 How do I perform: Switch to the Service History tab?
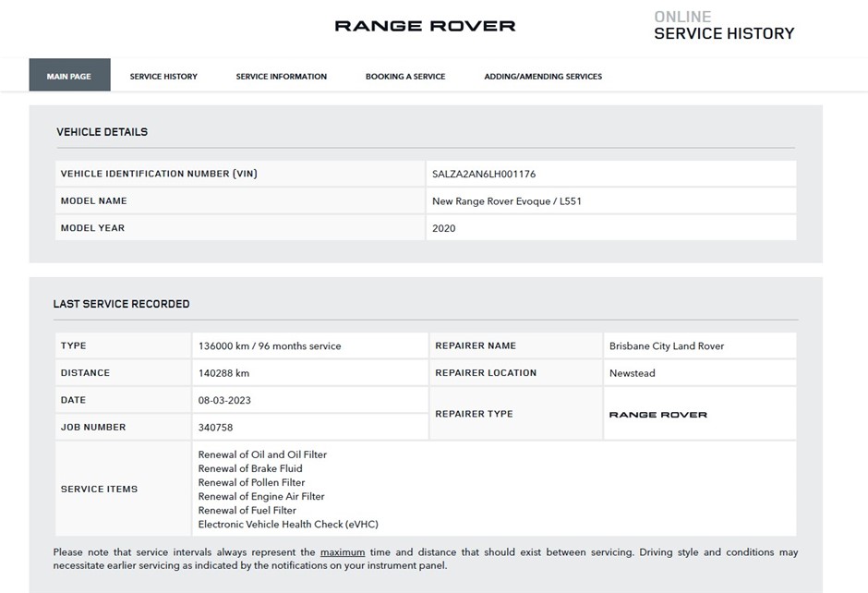coord(163,77)
